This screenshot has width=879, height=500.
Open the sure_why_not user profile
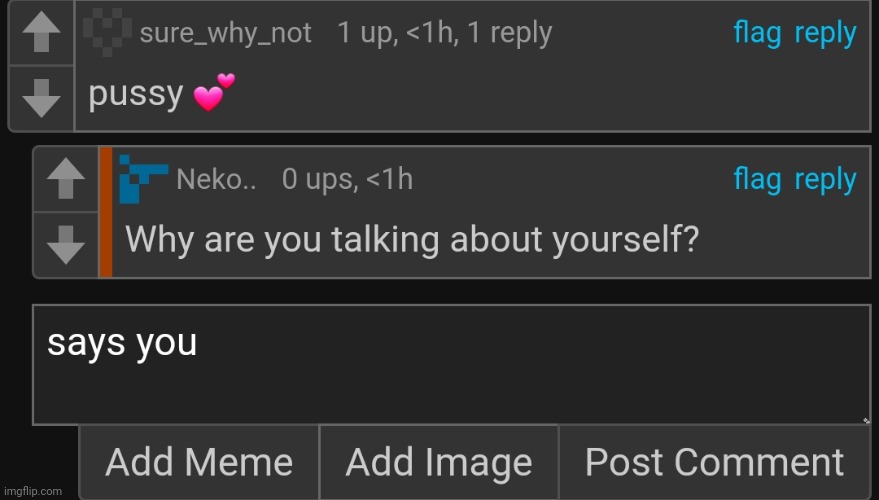(225, 33)
